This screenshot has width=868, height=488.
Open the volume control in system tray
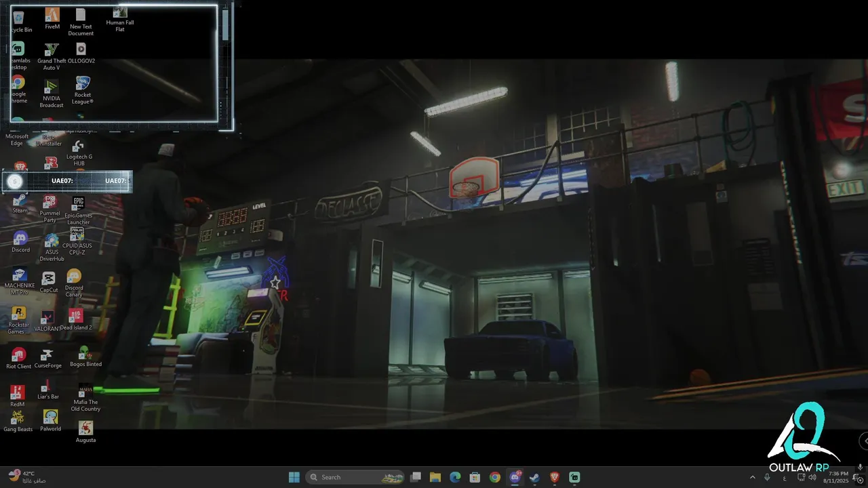point(812,477)
